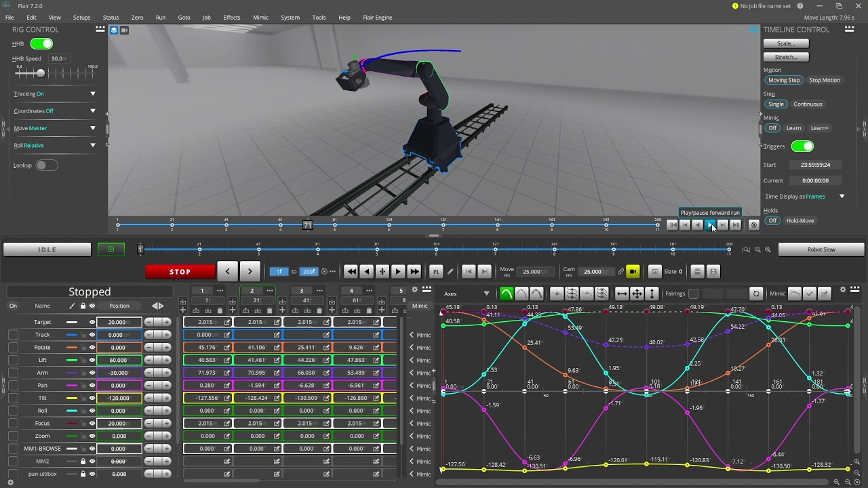Open the Flair Engine menu
This screenshot has height=488, width=868.
[377, 17]
